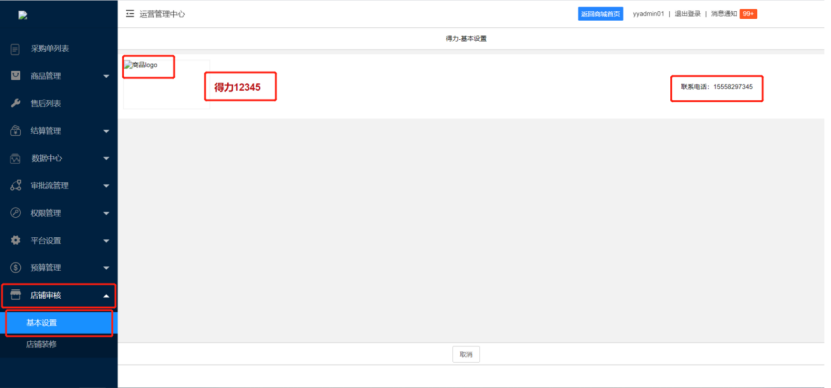Screen dimensions: 831x388
Task: Click the hamburger menu collapse icon
Action: coord(130,14)
